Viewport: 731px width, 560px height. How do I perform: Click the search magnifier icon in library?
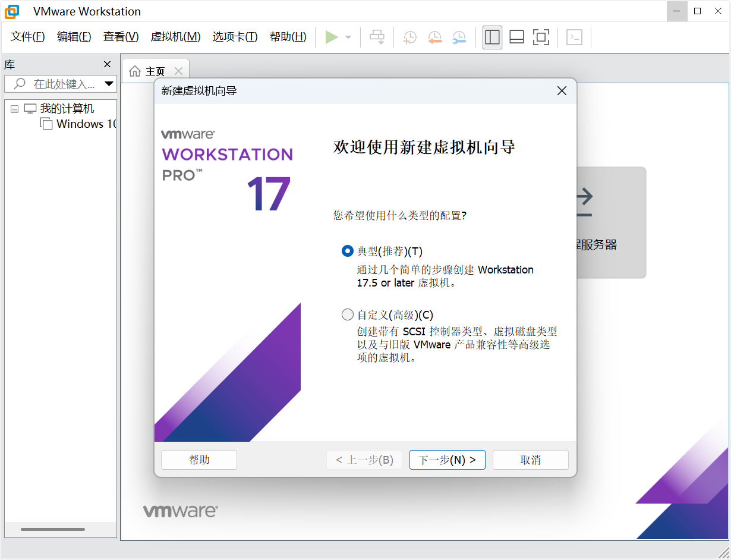pyautogui.click(x=20, y=84)
